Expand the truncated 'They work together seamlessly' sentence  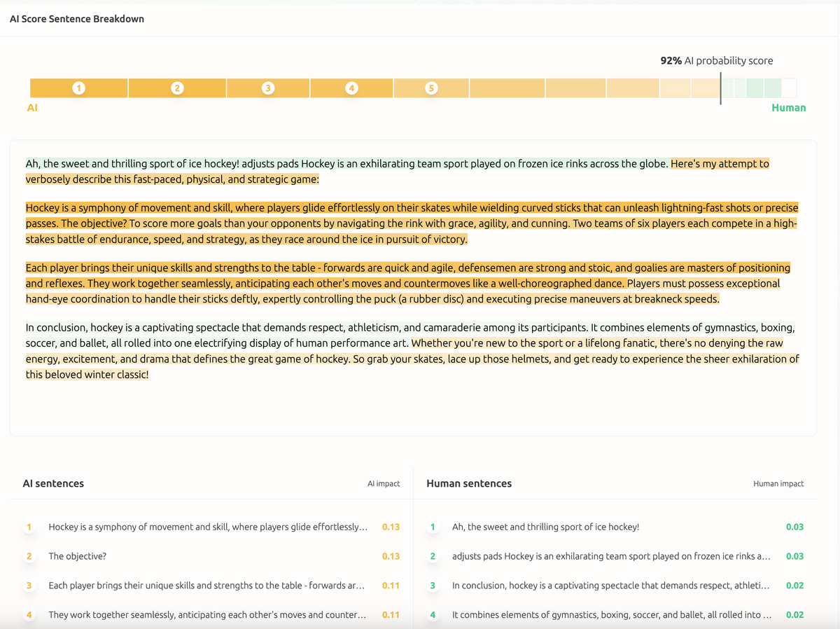pyautogui.click(x=206, y=615)
